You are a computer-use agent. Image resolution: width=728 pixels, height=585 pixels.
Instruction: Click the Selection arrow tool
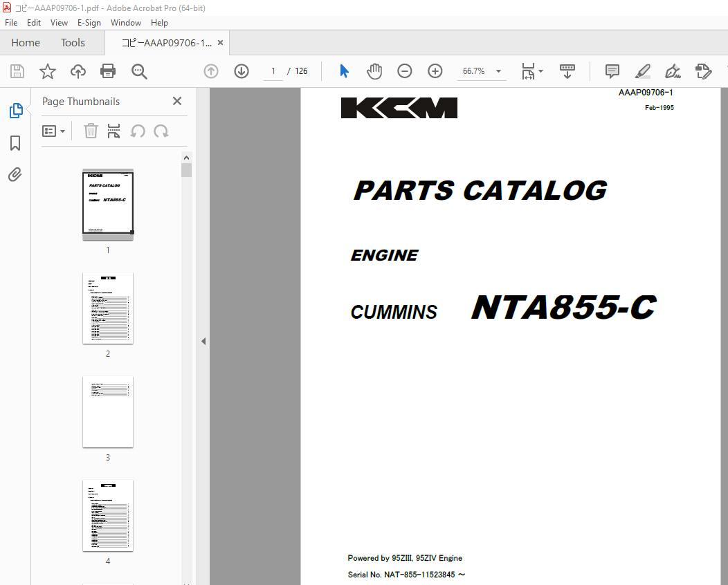(344, 71)
